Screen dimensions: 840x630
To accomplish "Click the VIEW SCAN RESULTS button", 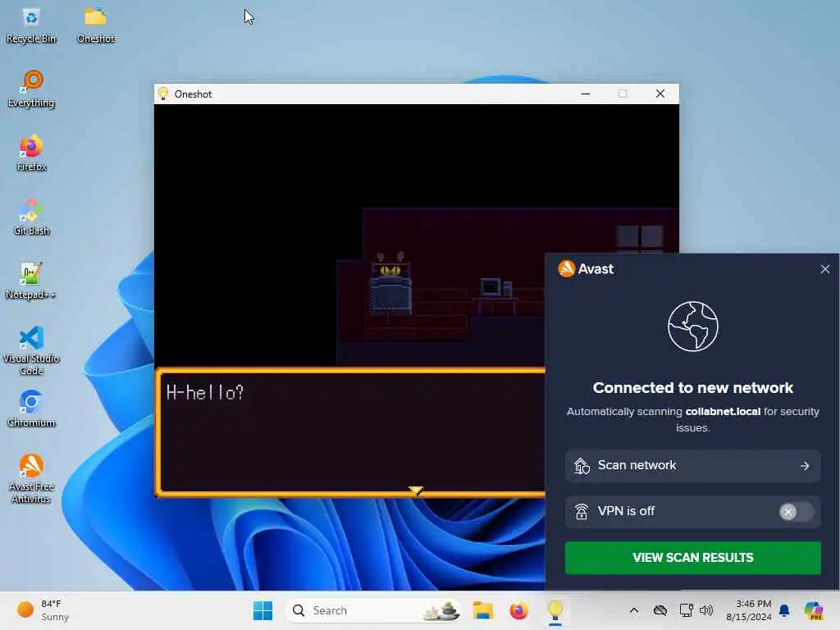I will coord(692,558).
